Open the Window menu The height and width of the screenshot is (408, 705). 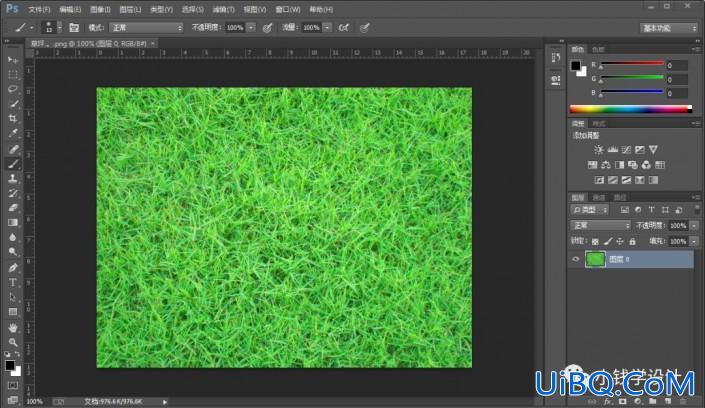pyautogui.click(x=288, y=9)
